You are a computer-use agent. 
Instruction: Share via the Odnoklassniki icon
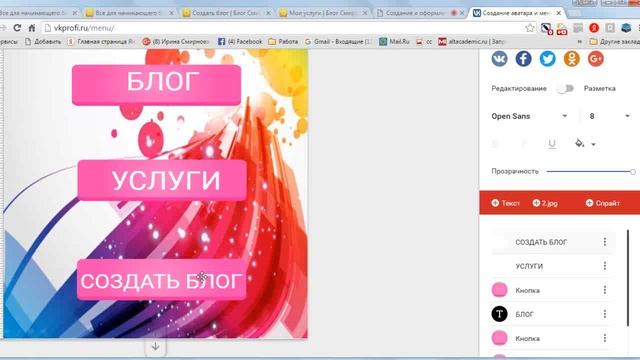[x=571, y=59]
